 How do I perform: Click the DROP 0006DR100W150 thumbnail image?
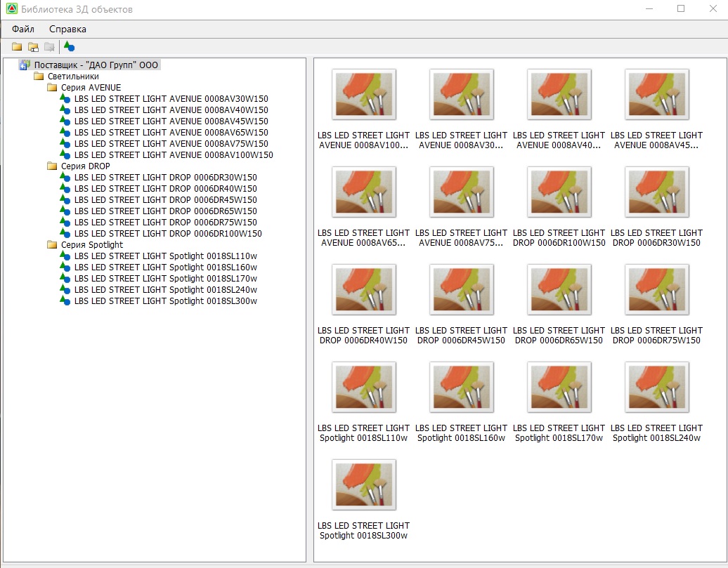coord(559,192)
